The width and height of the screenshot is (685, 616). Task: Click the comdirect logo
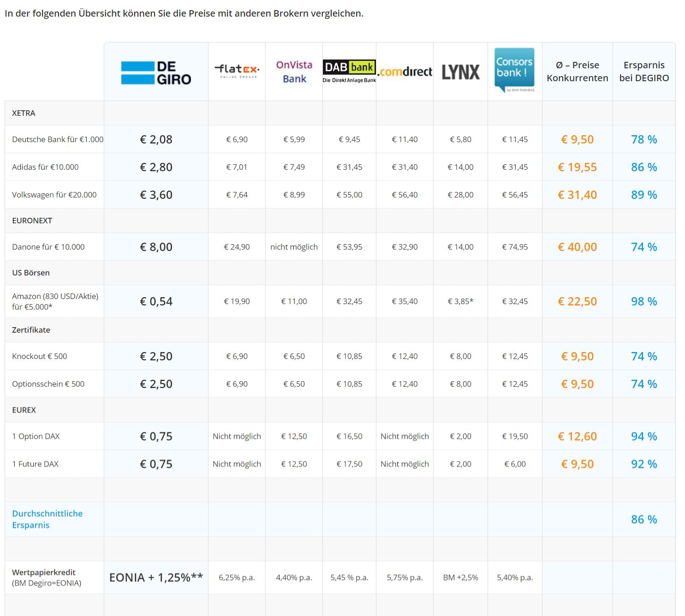tap(405, 72)
